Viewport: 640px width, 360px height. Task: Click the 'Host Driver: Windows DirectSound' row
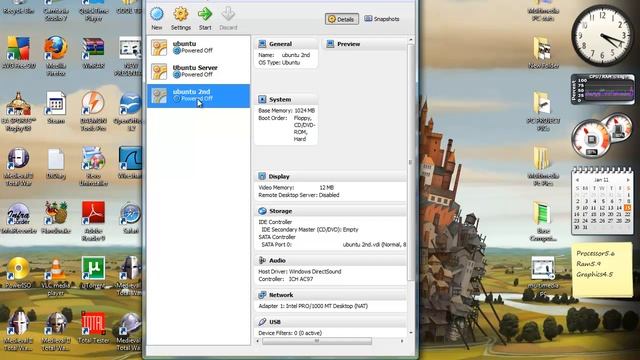300,271
